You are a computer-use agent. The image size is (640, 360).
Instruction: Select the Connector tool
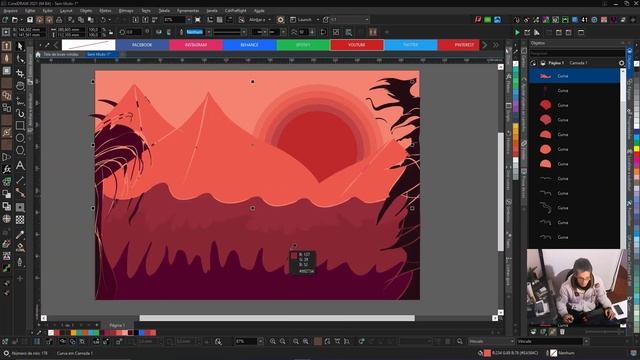20,192
